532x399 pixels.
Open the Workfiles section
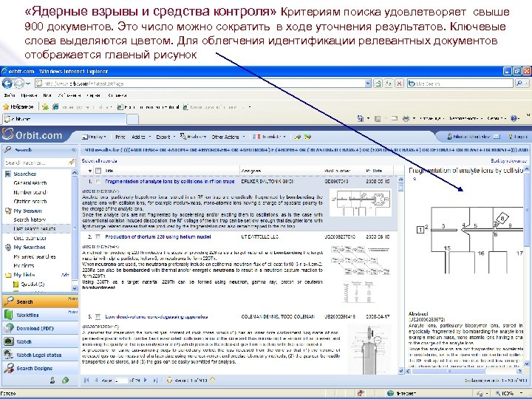pos(40,315)
